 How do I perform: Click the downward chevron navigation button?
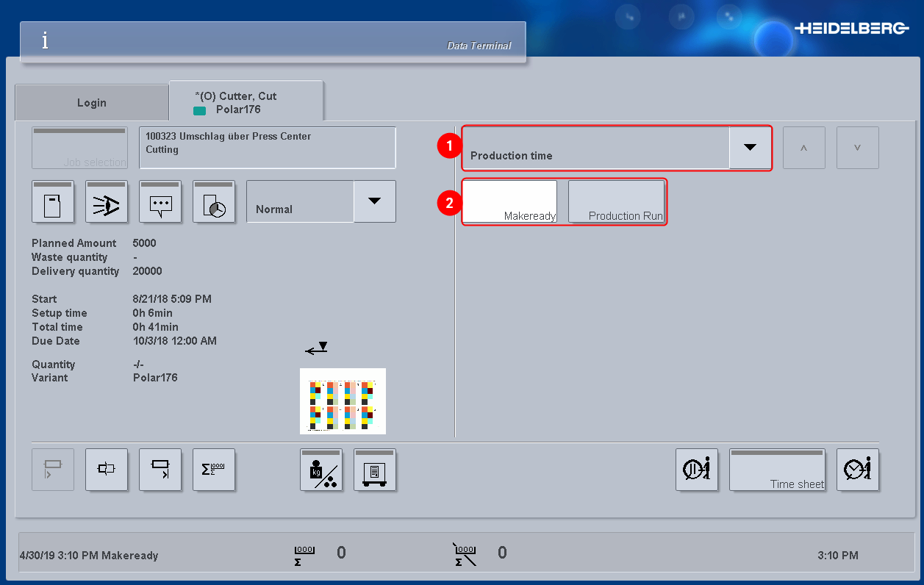pyautogui.click(x=857, y=148)
